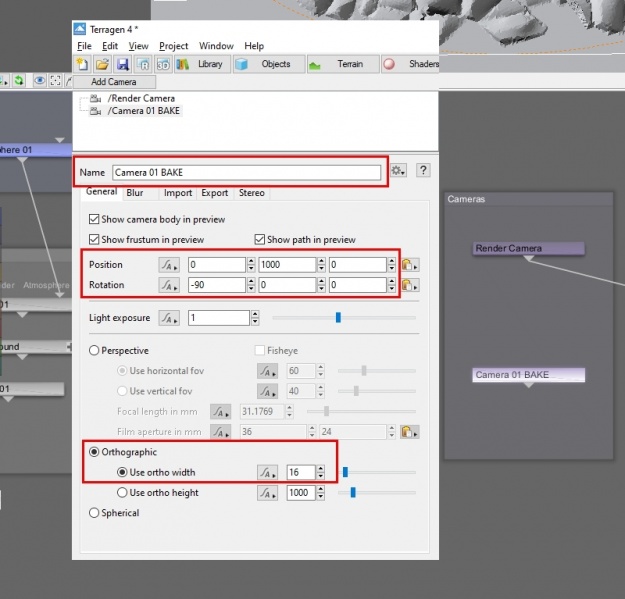The height and width of the screenshot is (599, 625).
Task: Switch to the Export tab
Action: coord(214,193)
